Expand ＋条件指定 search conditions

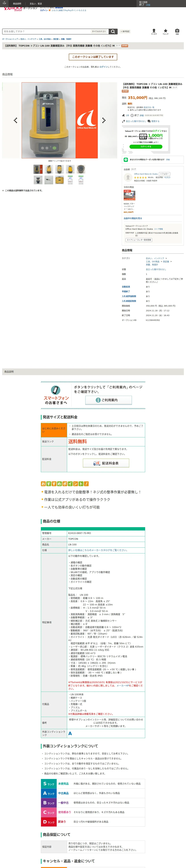[x=125, y=31]
